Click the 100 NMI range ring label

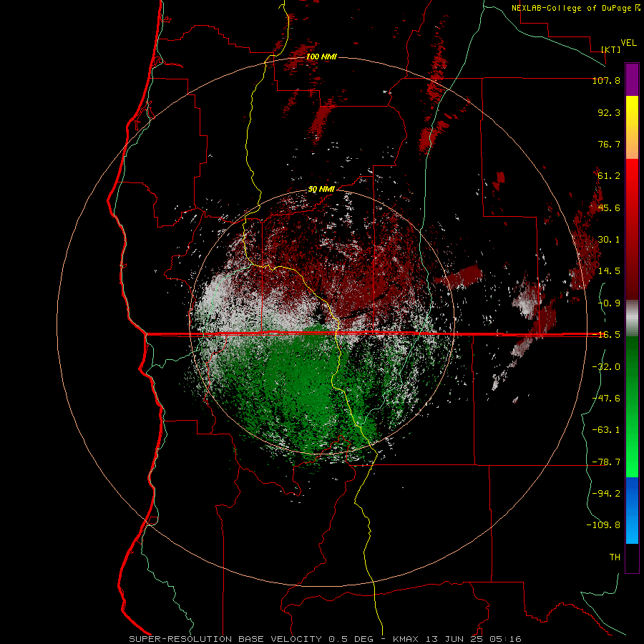point(321,57)
